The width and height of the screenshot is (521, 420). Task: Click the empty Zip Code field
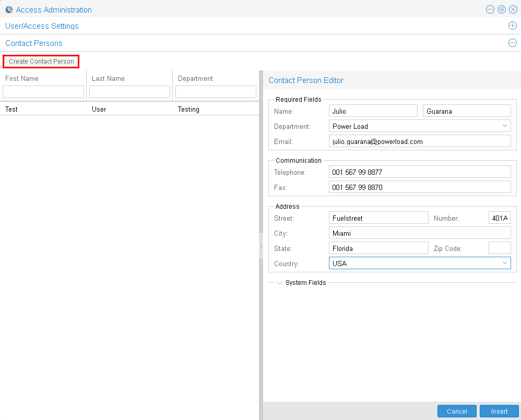coord(499,248)
